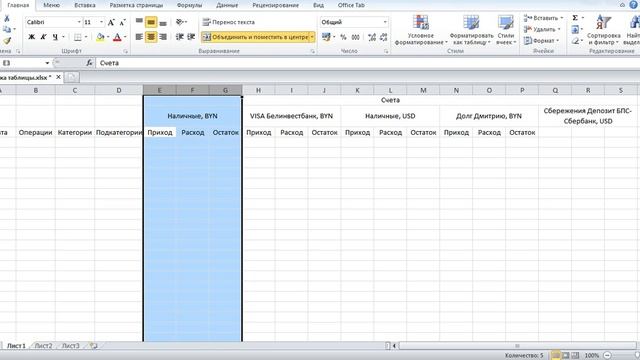
Task: Switch to sheet Лист2
Action: tap(43, 346)
